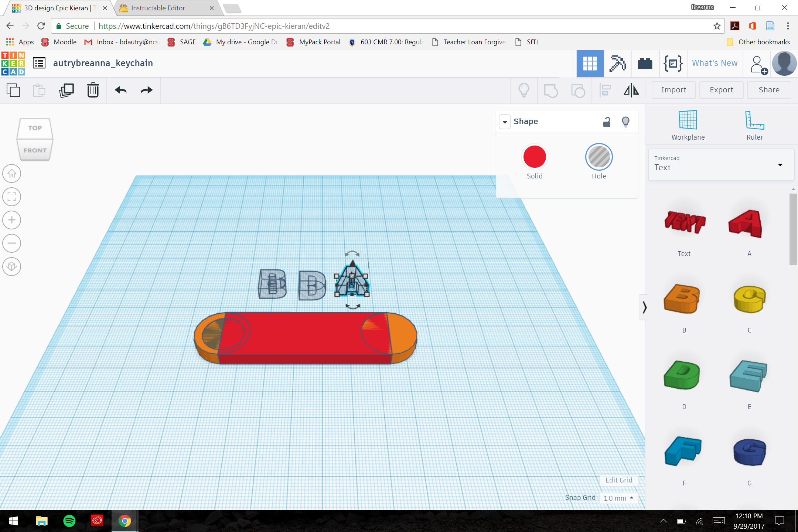The height and width of the screenshot is (532, 798).
Task: Switch perspective with the cube view button
Action: (x=12, y=266)
